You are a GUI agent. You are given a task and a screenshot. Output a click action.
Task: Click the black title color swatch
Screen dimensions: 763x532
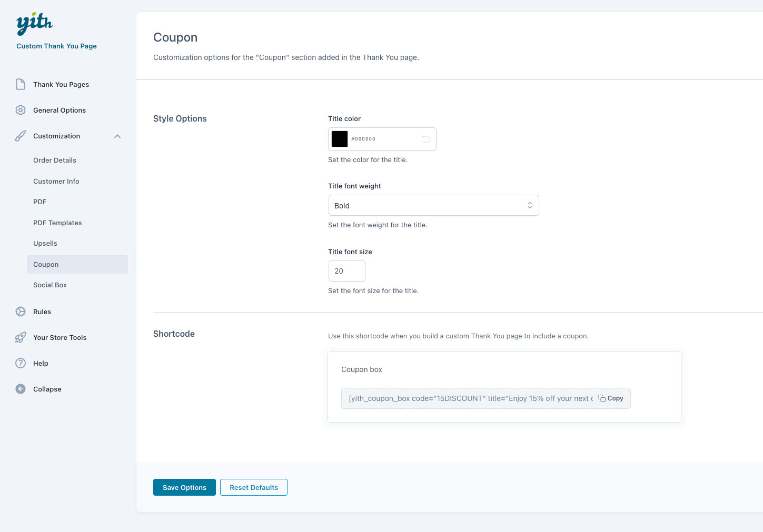pos(340,139)
